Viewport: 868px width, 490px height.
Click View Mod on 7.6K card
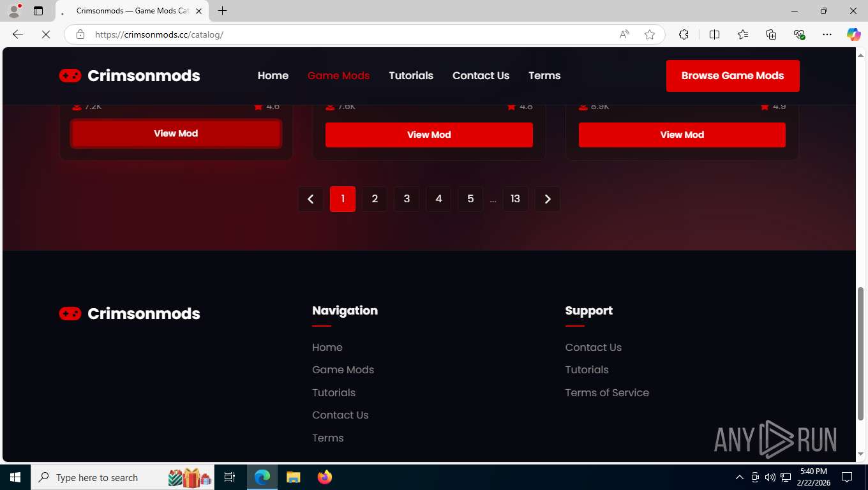[x=429, y=135]
